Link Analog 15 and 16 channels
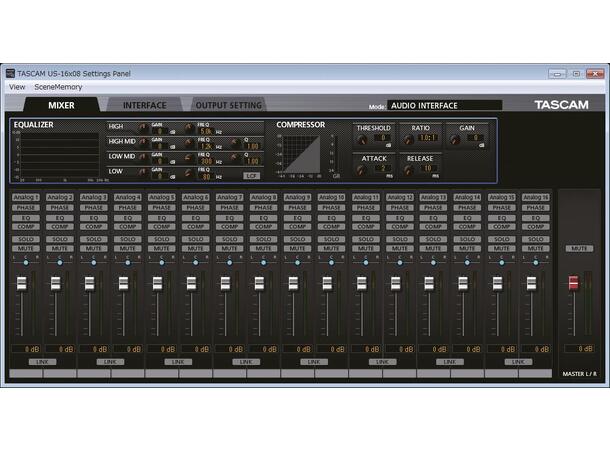This screenshot has height=450, width=610. coord(518,362)
